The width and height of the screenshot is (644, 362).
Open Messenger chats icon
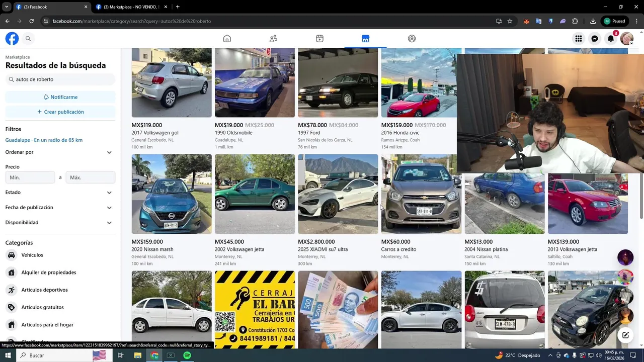coord(595,39)
